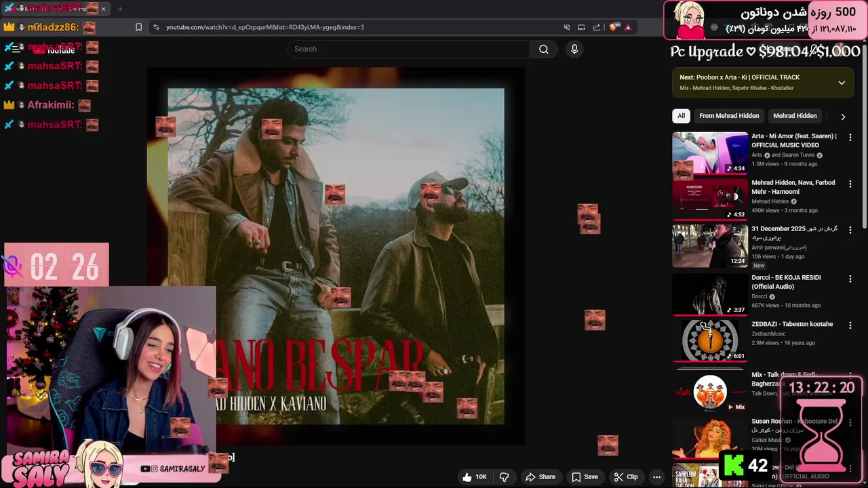Activate voice search microphone
868x488 pixels.
(574, 49)
